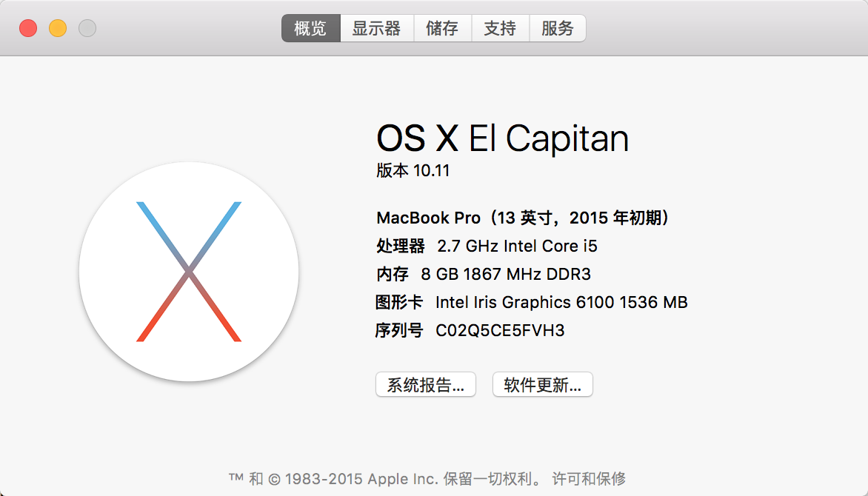Go to the 服务 tab
868x496 pixels.
[558, 29]
